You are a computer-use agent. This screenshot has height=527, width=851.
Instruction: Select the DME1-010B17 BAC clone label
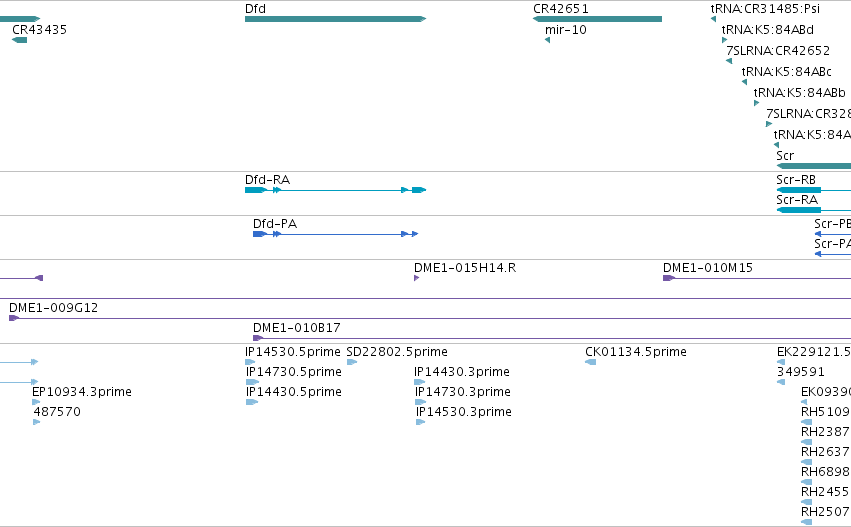[297, 328]
